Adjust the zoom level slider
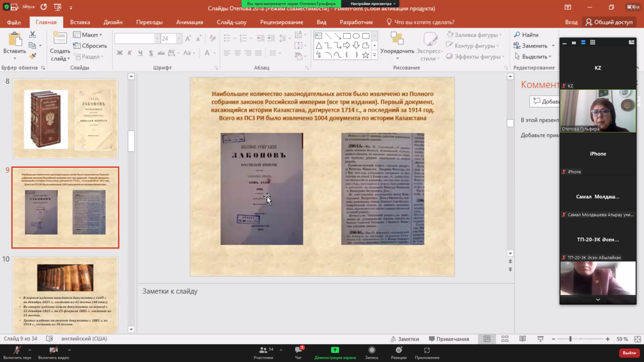Screen dimensions: 644x362 click(570, 339)
